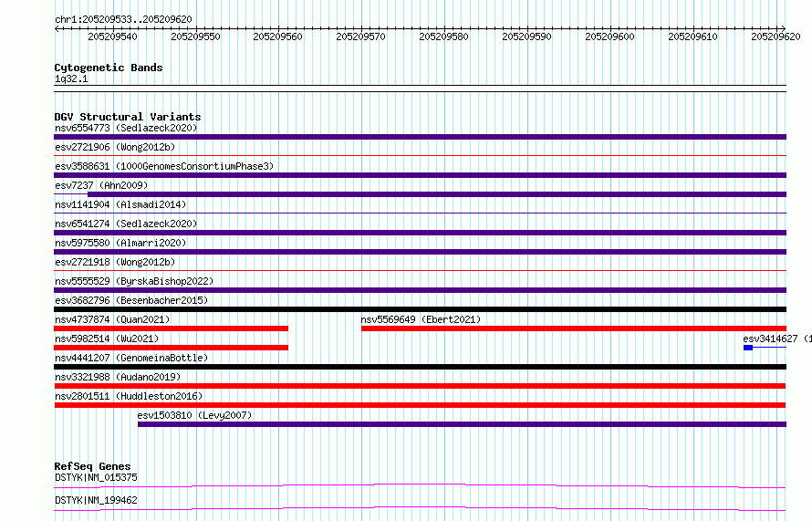Click the purple bar of esv7237 (Ahn2009)
The image size is (812, 521).
pyautogui.click(x=437, y=194)
